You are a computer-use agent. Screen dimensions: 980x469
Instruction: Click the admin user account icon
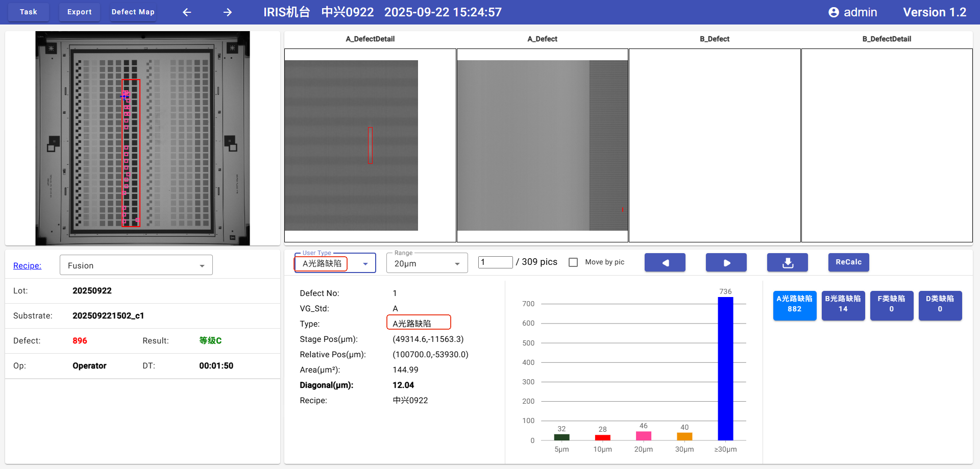tap(834, 12)
